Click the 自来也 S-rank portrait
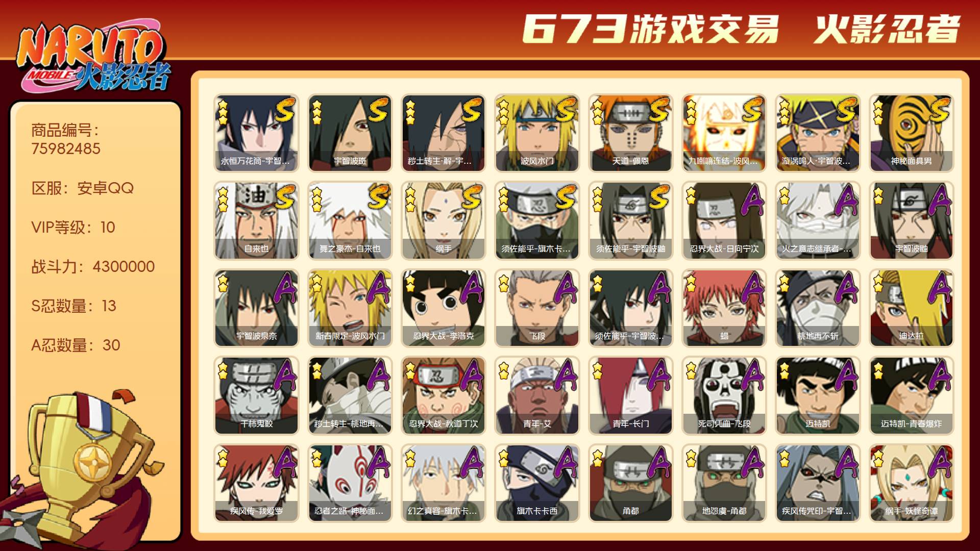The width and height of the screenshot is (980, 551). (x=256, y=220)
